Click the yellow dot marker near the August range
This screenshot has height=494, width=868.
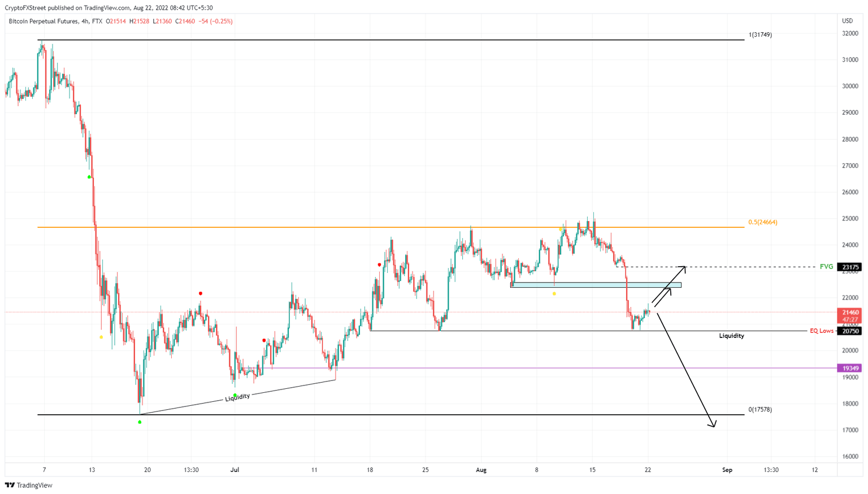pyautogui.click(x=554, y=294)
